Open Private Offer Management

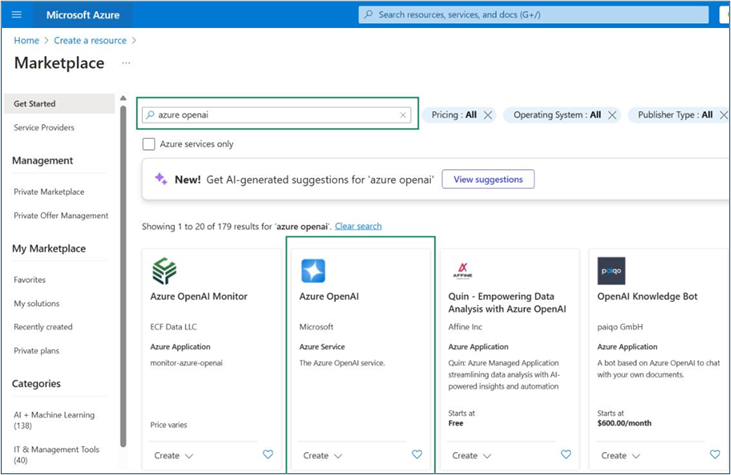click(x=61, y=215)
